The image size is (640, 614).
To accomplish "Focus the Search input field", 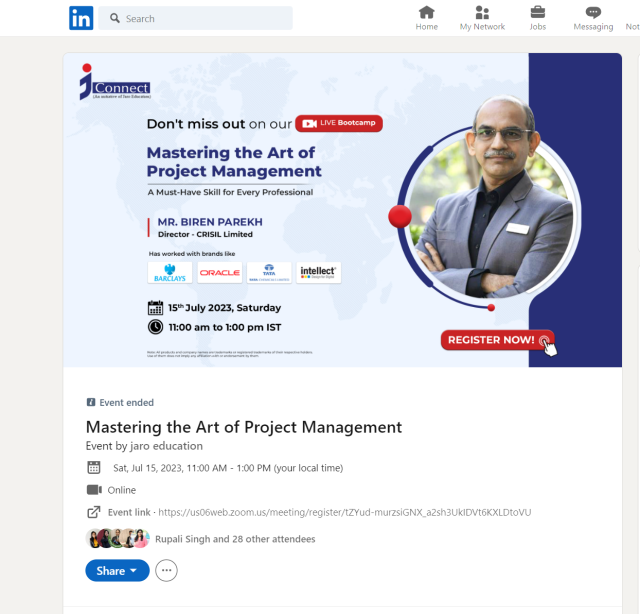I will click(196, 18).
